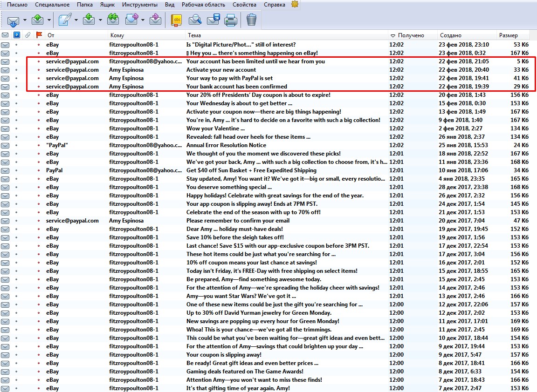Click the blue Parked column header icon
537x392 pixels.
pos(16,35)
